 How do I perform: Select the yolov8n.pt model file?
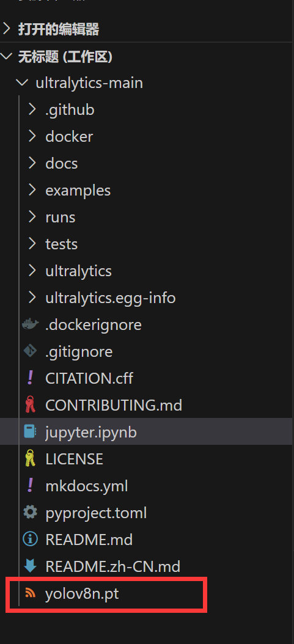(x=82, y=593)
